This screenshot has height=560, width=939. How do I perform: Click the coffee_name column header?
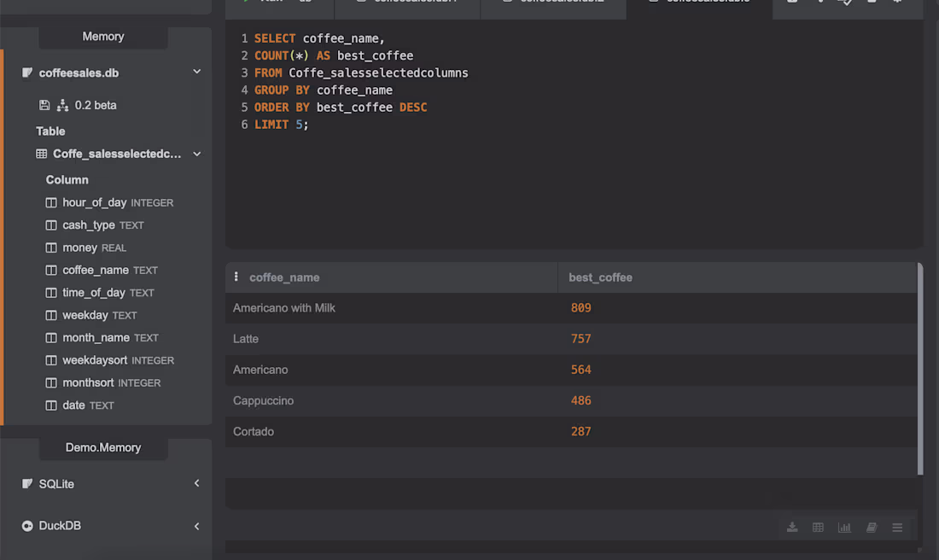[284, 277]
